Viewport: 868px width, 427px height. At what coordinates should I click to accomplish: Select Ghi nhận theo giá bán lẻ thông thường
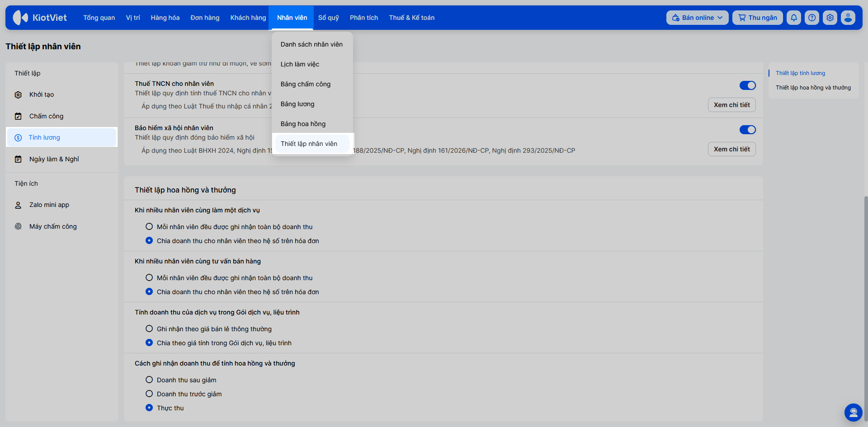pyautogui.click(x=149, y=329)
